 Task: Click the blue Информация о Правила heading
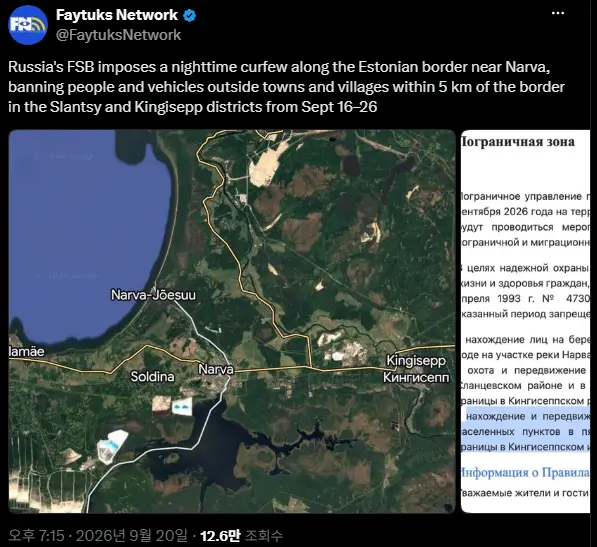tap(525, 472)
